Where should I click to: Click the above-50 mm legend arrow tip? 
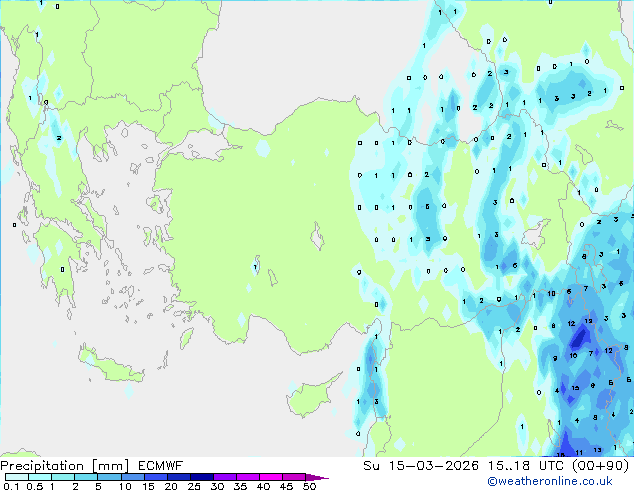pos(317,477)
